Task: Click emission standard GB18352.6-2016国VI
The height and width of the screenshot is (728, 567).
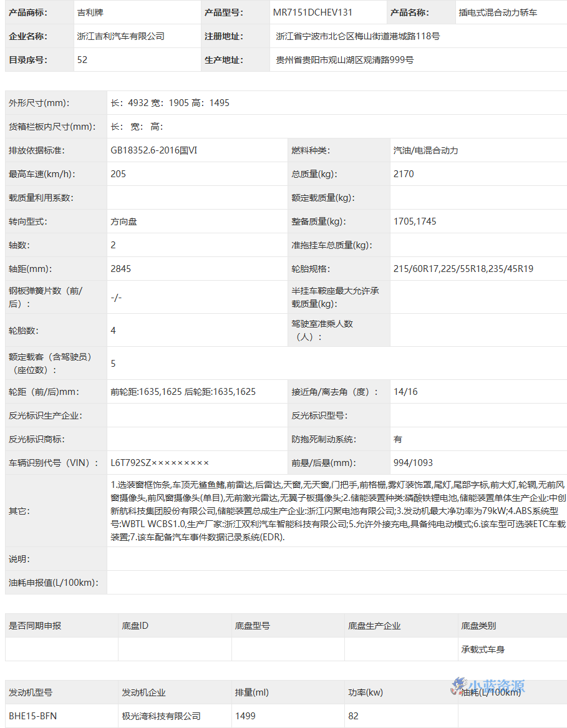Action: (153, 150)
